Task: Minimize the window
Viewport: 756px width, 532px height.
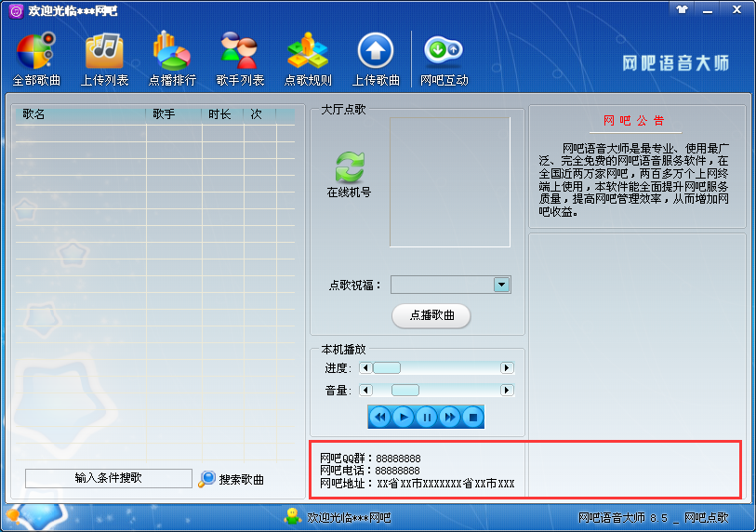Action: [708, 9]
